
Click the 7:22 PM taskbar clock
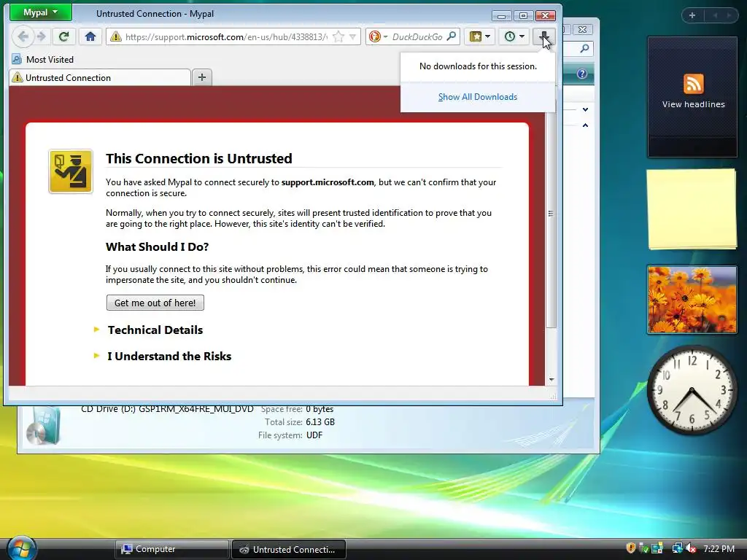pyautogui.click(x=719, y=549)
